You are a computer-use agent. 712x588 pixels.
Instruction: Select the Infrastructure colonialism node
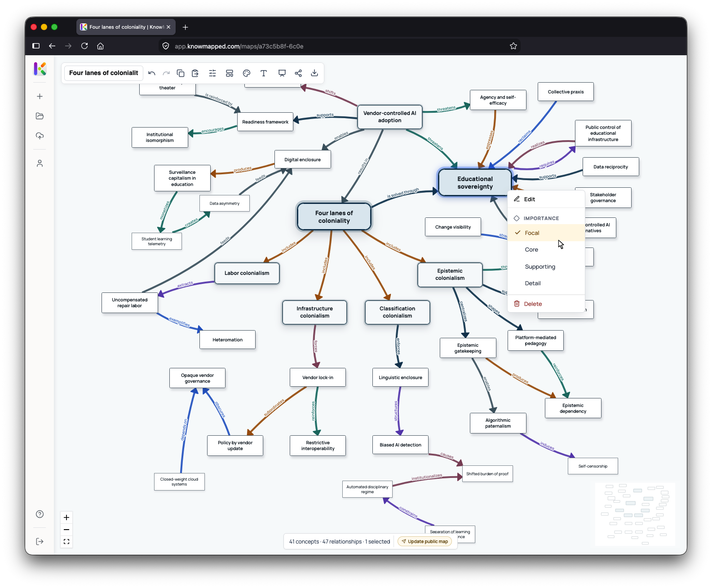315,313
